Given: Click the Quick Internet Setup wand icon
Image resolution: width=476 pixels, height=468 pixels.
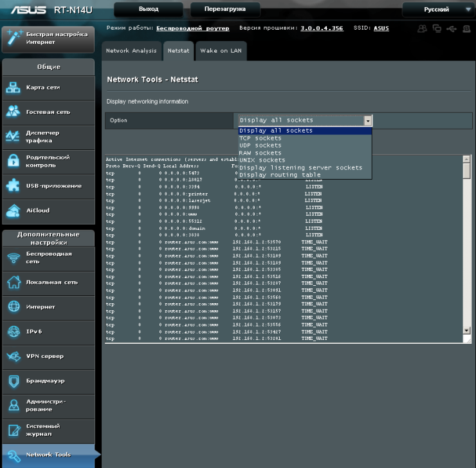Looking at the screenshot, I should click(14, 38).
